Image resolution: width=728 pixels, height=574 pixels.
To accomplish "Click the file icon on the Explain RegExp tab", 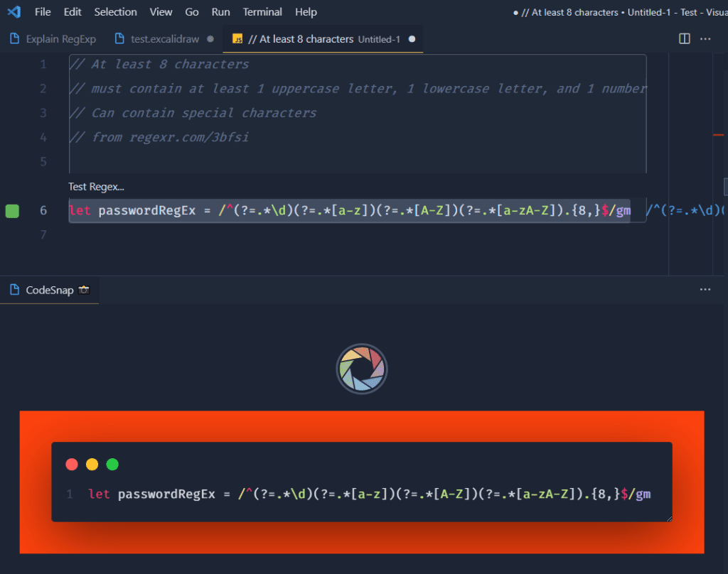I will 13,38.
